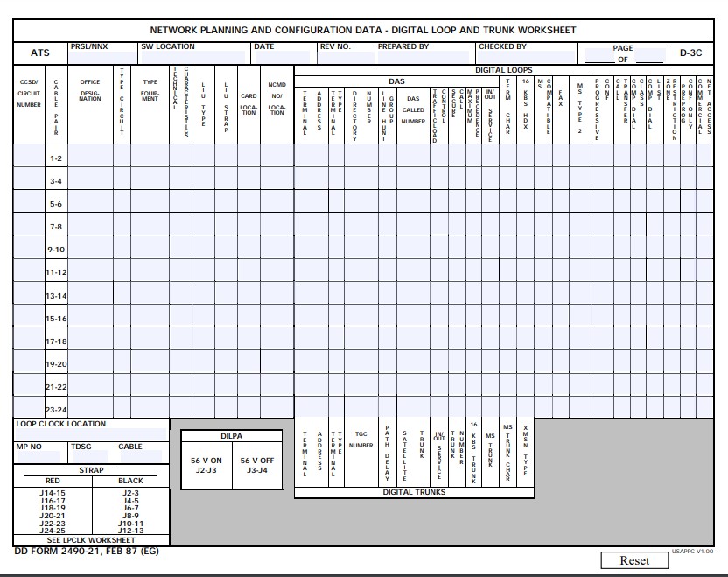Click the MP NO input field
Screen dimensions: 728x577
[39, 456]
